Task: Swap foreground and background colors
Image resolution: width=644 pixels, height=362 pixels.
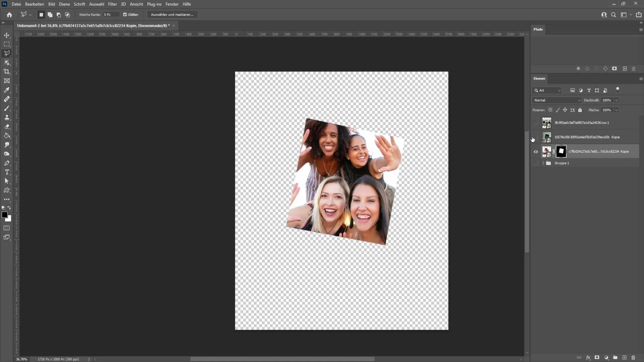Action: pos(9,208)
